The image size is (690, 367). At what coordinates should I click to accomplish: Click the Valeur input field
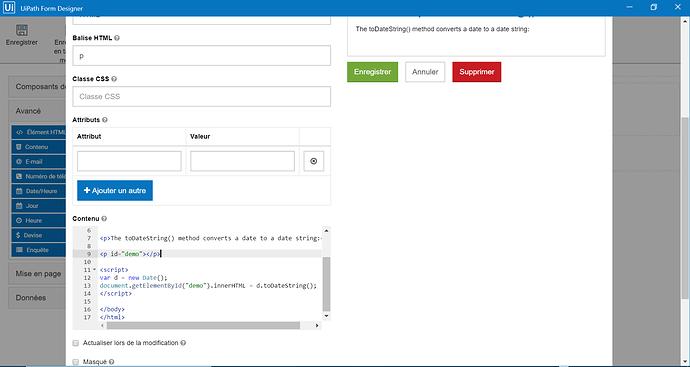click(242, 161)
